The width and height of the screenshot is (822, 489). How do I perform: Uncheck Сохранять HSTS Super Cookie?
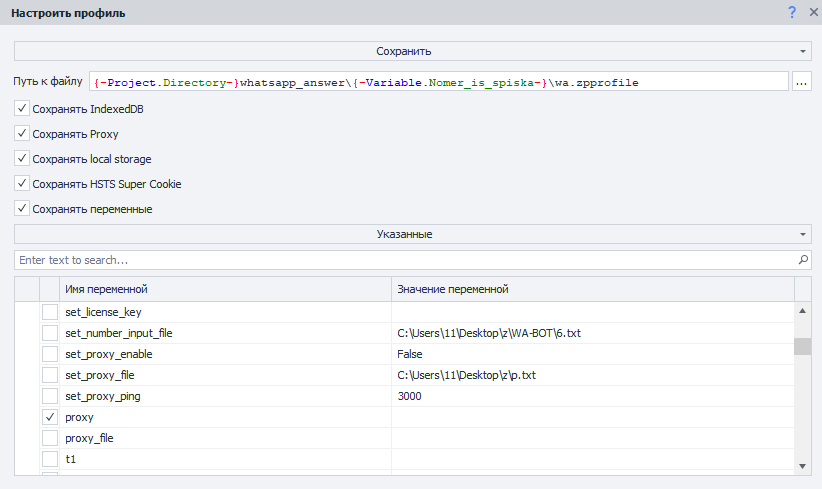coord(22,184)
